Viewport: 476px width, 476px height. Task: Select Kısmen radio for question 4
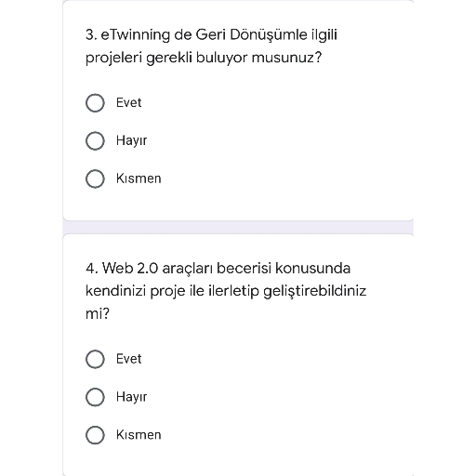95,435
